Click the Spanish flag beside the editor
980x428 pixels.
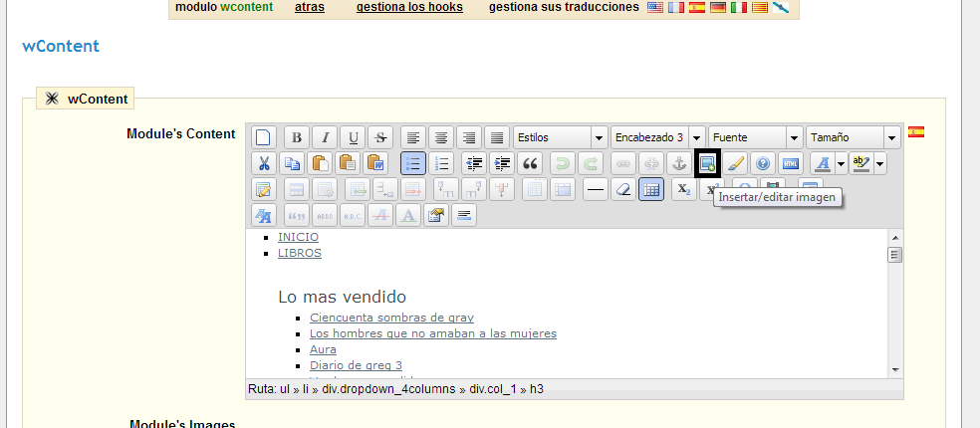pos(916,131)
